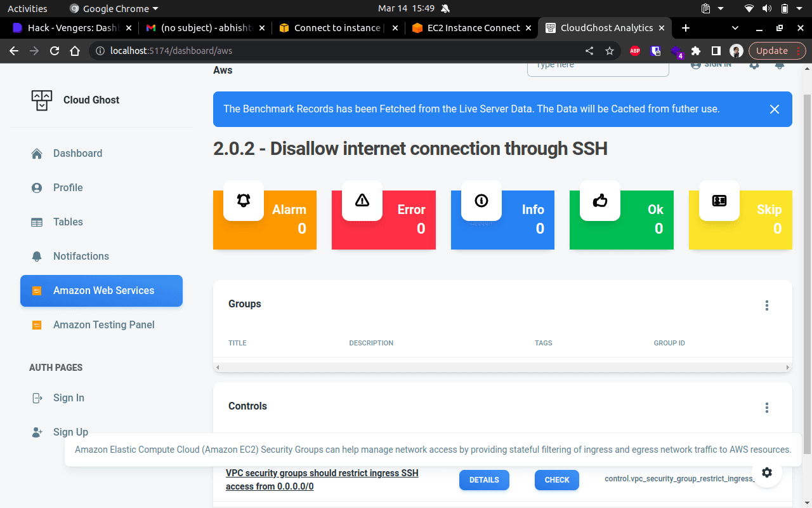Click the share icon in address bar

click(589, 51)
